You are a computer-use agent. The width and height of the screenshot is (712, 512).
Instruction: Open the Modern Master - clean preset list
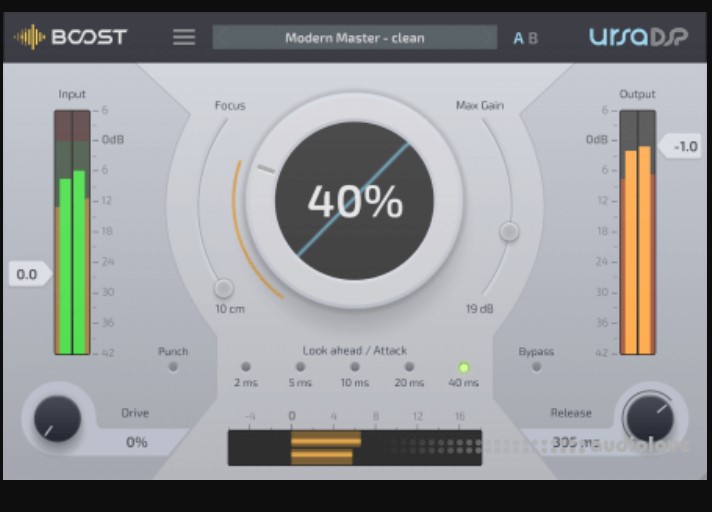coord(355,38)
